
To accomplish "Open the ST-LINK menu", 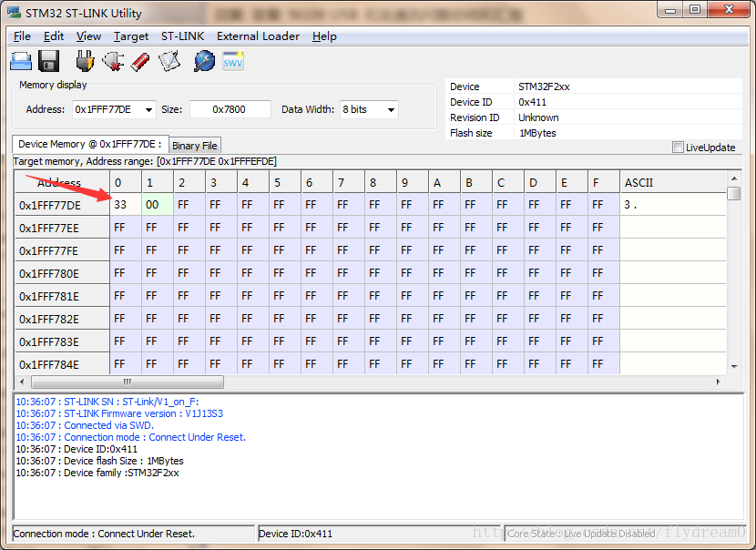I will (x=182, y=36).
